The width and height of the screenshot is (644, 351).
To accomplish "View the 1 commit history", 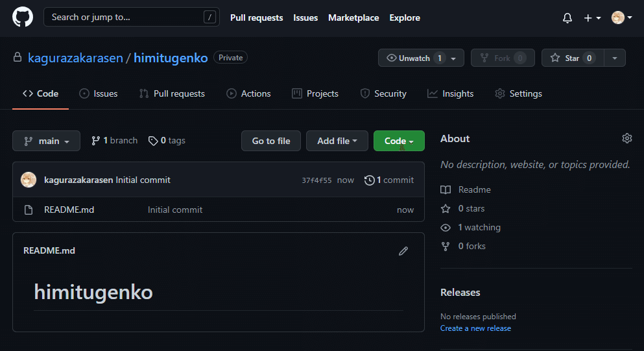I will 389,180.
